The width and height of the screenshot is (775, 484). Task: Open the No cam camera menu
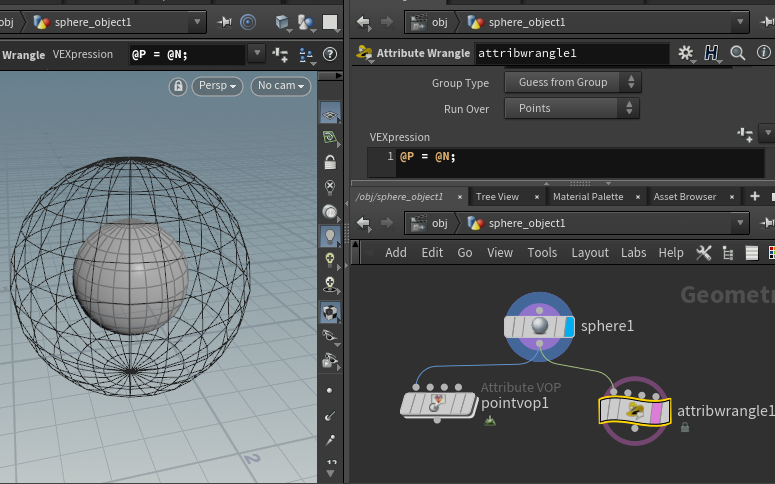click(x=281, y=86)
